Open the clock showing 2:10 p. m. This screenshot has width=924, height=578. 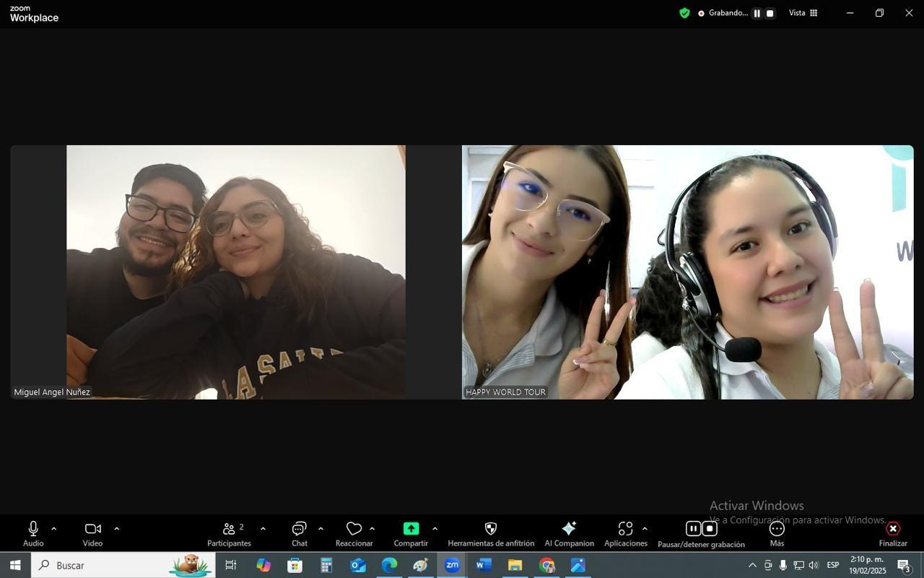pyautogui.click(x=867, y=565)
